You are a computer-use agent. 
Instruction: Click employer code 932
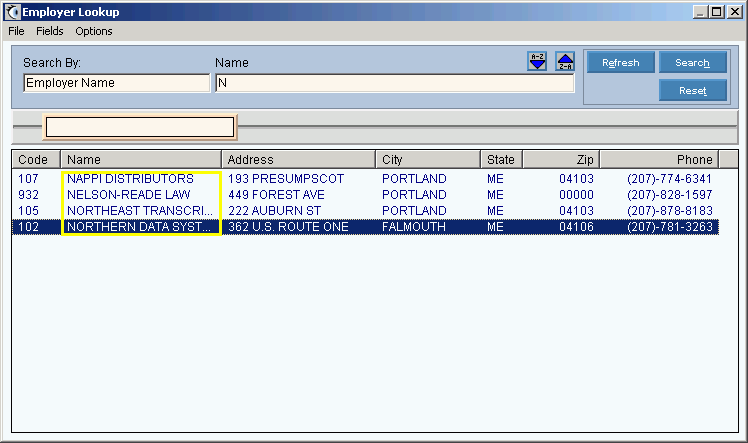click(x=28, y=195)
